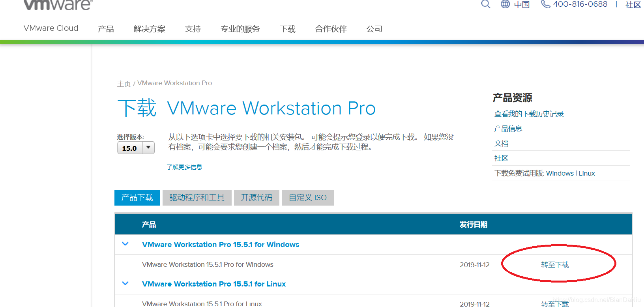Click VMware Workstation 15.5.1 Pro for Linux text
Viewport: 644px width, 307px height.
(202, 303)
